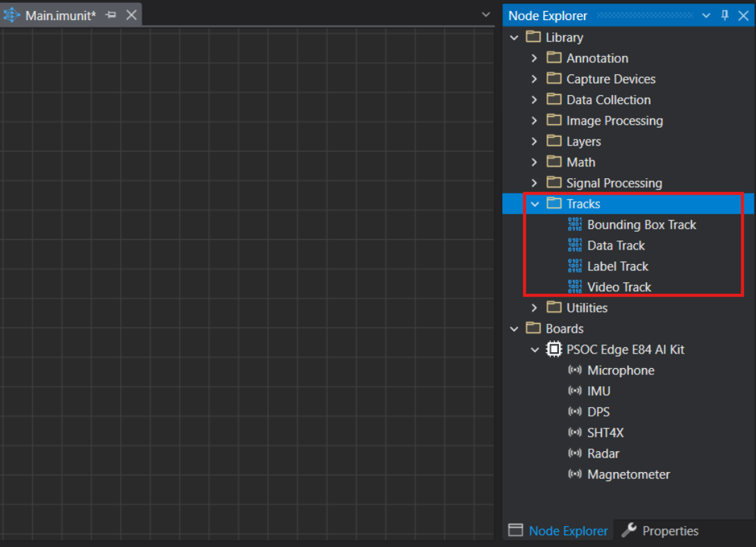756x547 pixels.
Task: Select the Magnetometer tree item
Action: click(628, 474)
